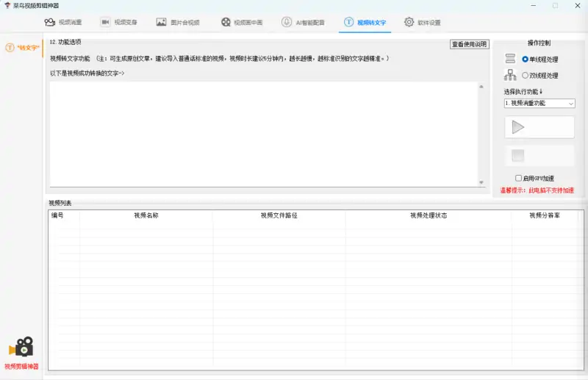Select the 单线程处理 radio option
Screen dimensions: 588x380
coord(525,59)
